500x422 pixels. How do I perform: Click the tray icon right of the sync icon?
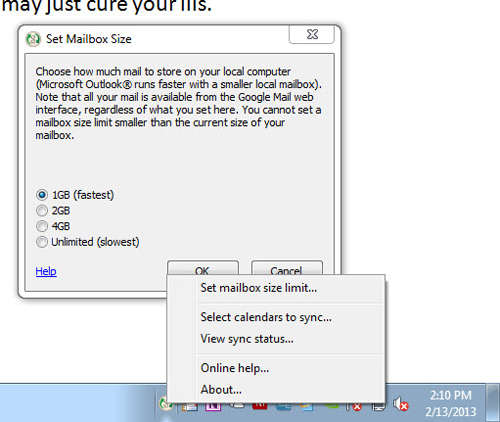click(189, 407)
